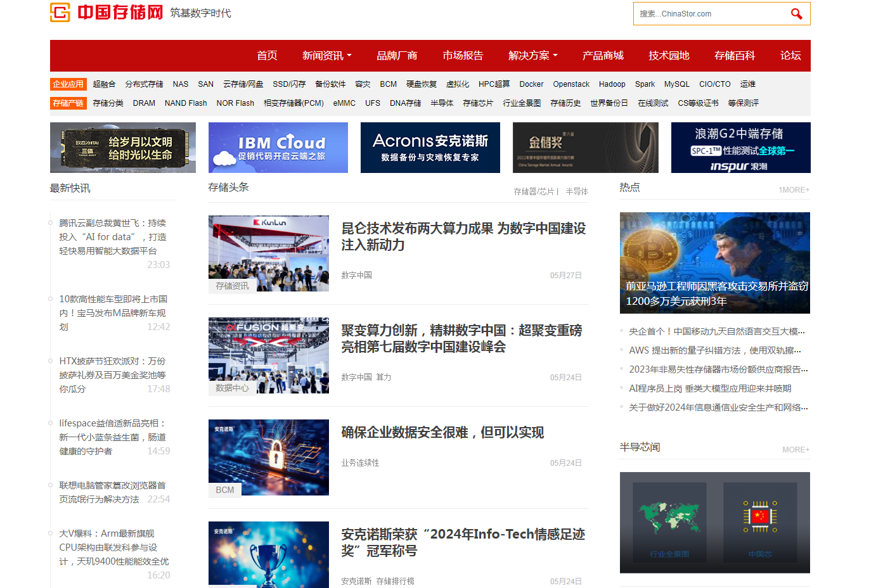The image size is (883, 588).
Task: Open the CIO/CTO category link
Action: pyautogui.click(x=715, y=84)
